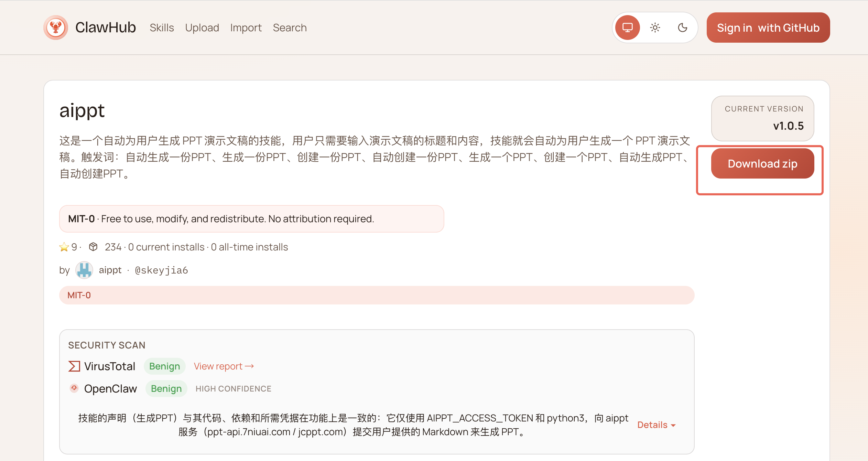Expand the security scan Details dropdown

656,425
